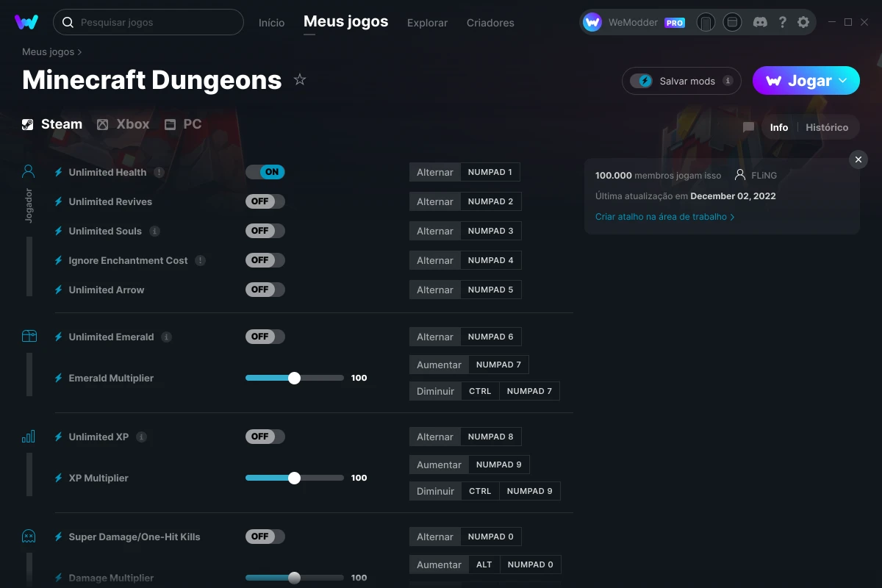Turn on Super Damage/One-Hit Kills

[265, 536]
